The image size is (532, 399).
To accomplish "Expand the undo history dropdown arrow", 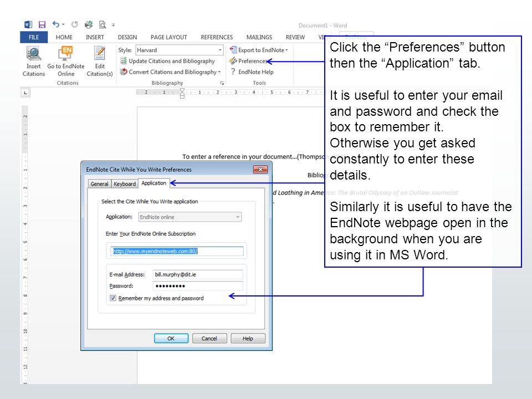I will click(x=63, y=24).
